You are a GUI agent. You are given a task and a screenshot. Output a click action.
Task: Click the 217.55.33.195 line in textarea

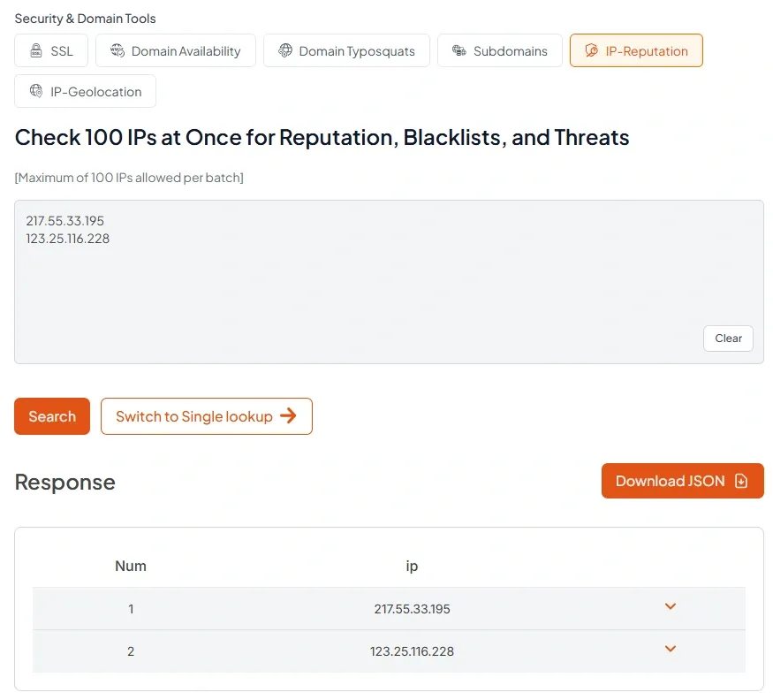[x=65, y=220]
